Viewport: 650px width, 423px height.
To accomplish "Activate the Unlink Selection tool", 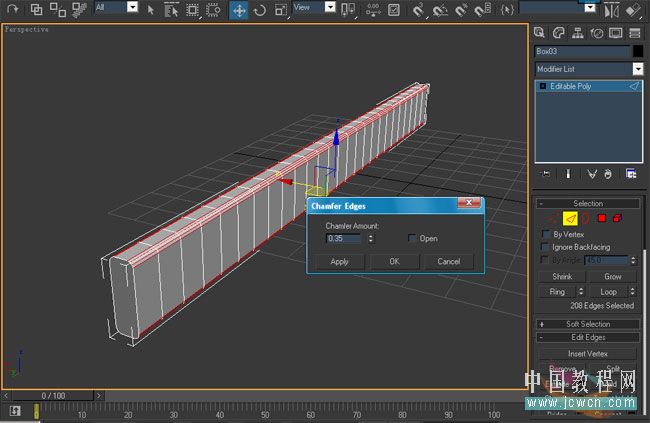I will pyautogui.click(x=58, y=9).
